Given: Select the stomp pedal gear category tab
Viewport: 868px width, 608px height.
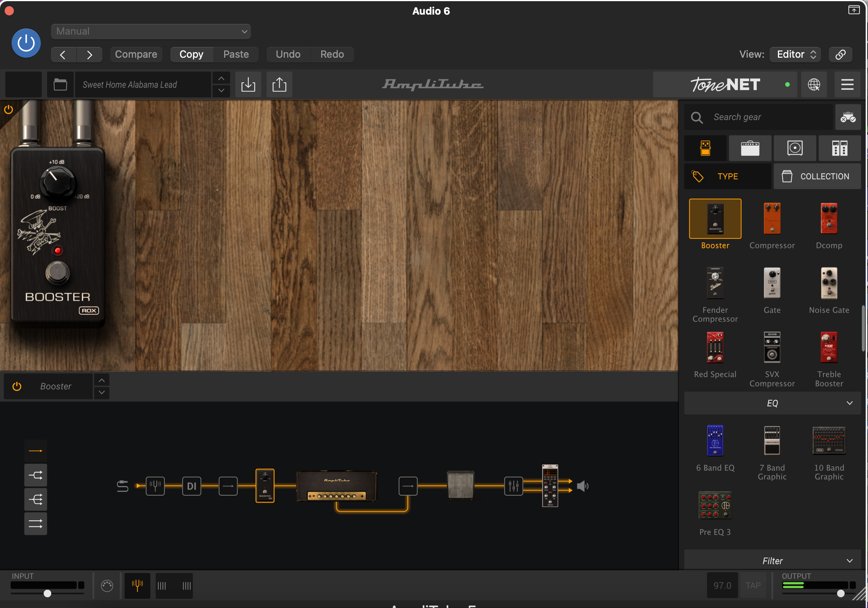Looking at the screenshot, I should coord(705,148).
